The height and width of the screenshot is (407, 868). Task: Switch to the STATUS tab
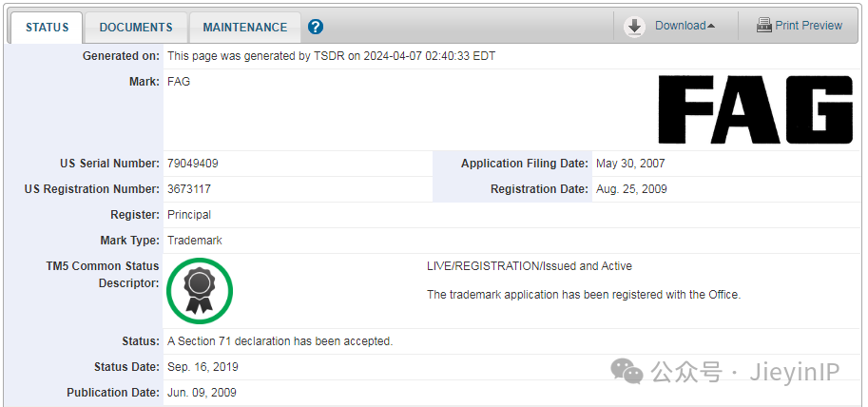tap(47, 28)
